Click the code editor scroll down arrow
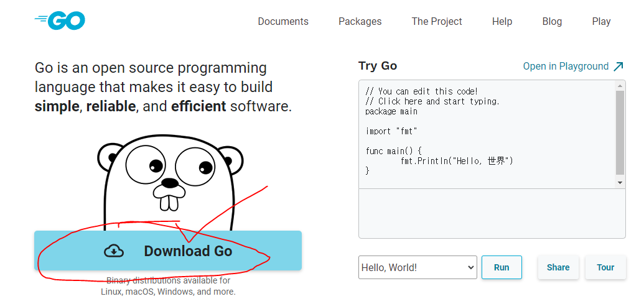The image size is (644, 304). 620,183
